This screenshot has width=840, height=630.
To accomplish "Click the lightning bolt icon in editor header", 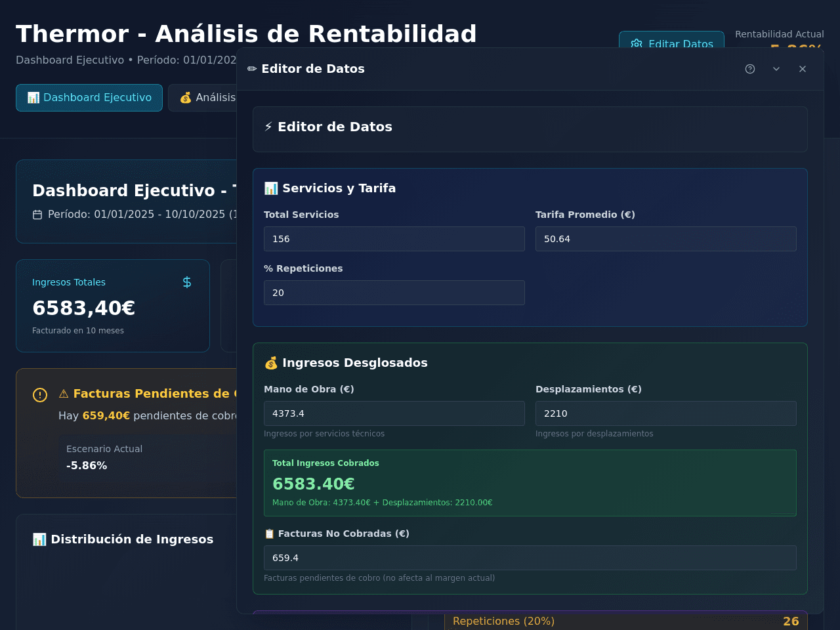I will [x=268, y=127].
